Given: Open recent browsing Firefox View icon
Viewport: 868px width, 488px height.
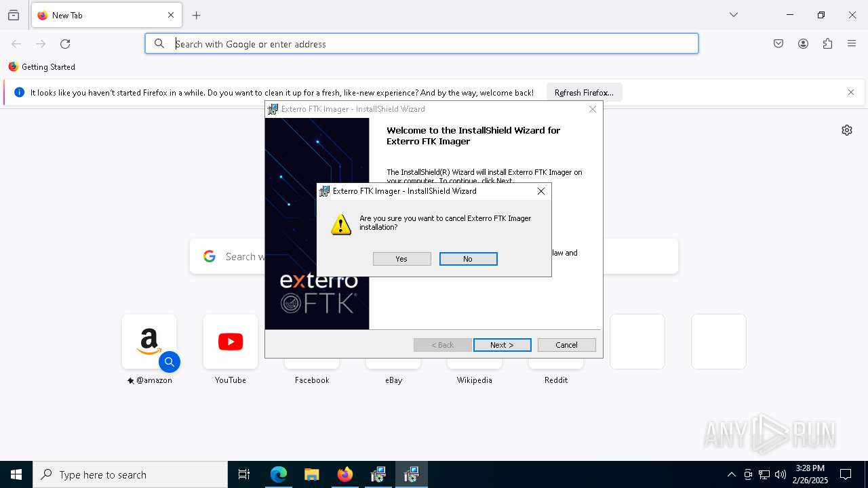Looking at the screenshot, I should (14, 16).
